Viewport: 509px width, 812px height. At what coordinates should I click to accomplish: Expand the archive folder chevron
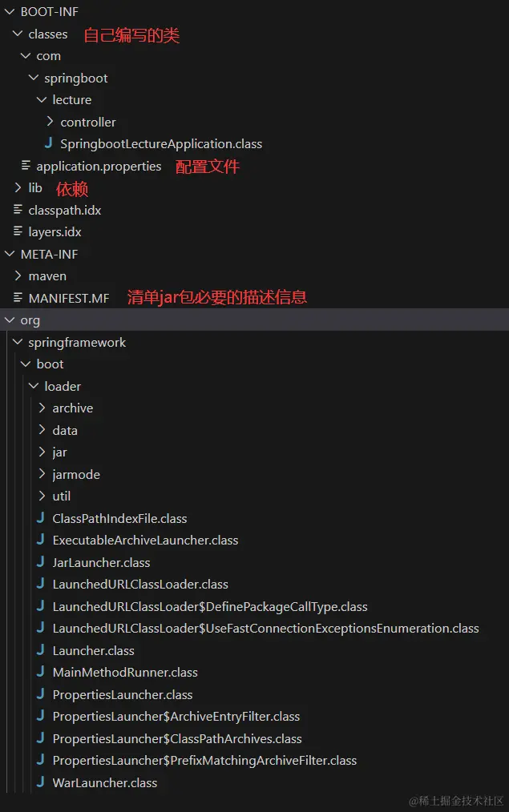pyautogui.click(x=42, y=408)
